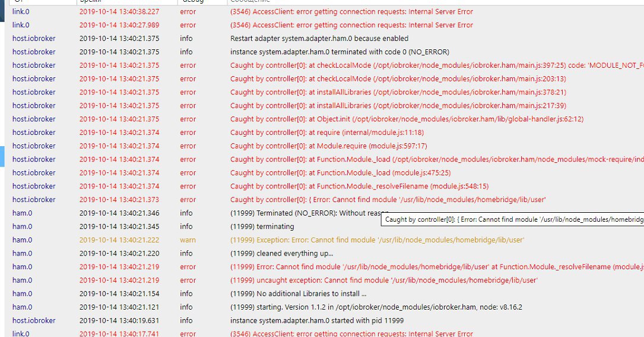Select timestamp 2019-10-14 13:40:21.346
Screen dimensions: 644x337
[119, 213]
